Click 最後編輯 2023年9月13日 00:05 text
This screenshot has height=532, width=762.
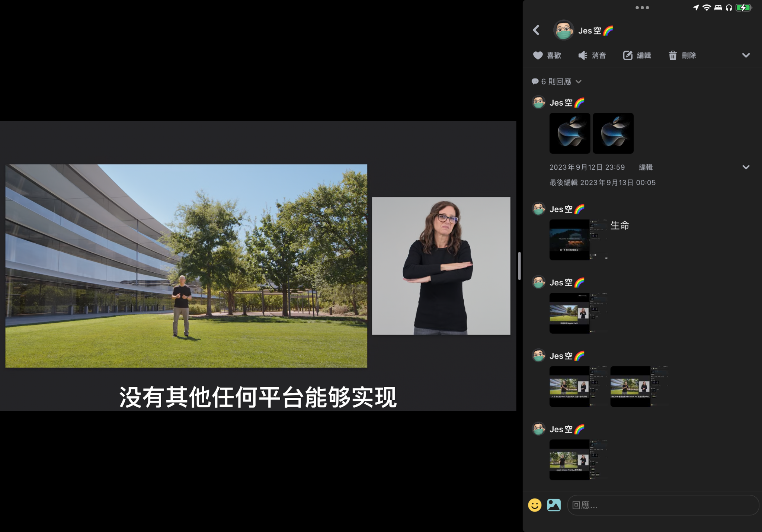click(x=602, y=183)
